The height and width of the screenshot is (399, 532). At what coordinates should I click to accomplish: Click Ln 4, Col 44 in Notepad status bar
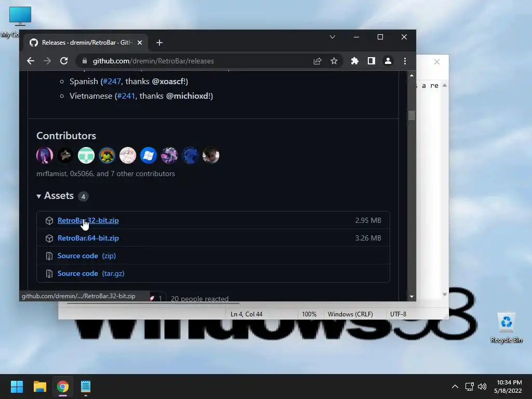(247, 314)
